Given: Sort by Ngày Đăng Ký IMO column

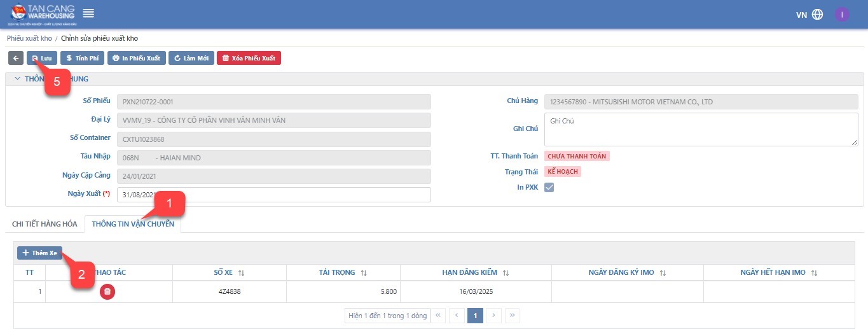Looking at the screenshot, I should pos(662,272).
